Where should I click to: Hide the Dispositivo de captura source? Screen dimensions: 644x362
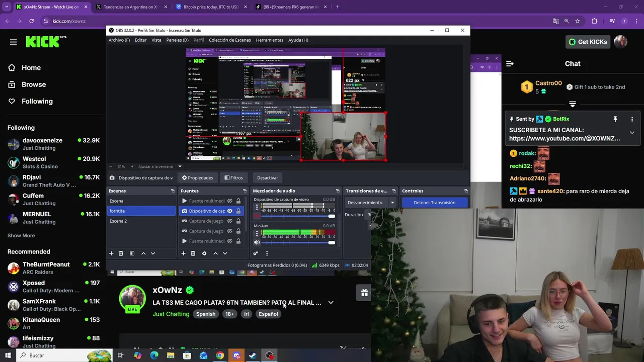[230, 211]
